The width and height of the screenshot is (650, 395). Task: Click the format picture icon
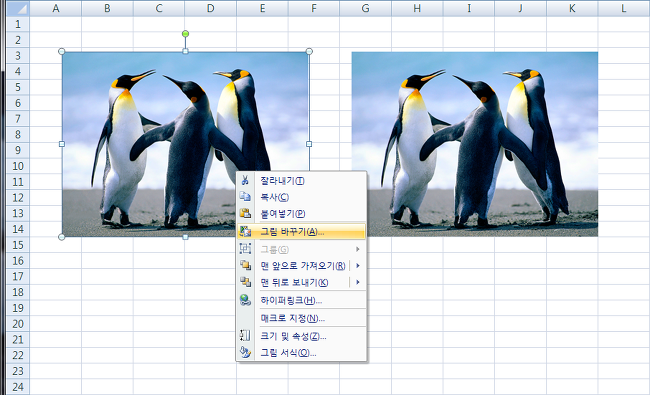(x=245, y=352)
